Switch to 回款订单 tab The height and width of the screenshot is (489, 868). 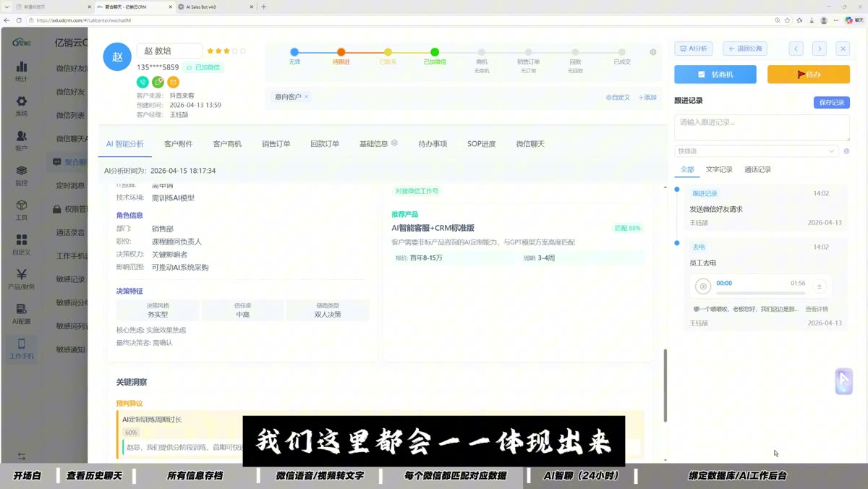(325, 144)
